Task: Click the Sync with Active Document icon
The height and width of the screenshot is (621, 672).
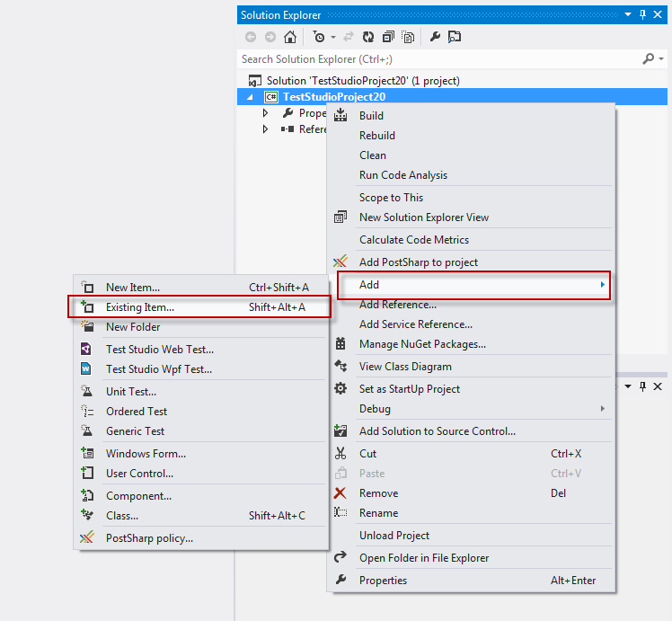Action: pyautogui.click(x=349, y=37)
